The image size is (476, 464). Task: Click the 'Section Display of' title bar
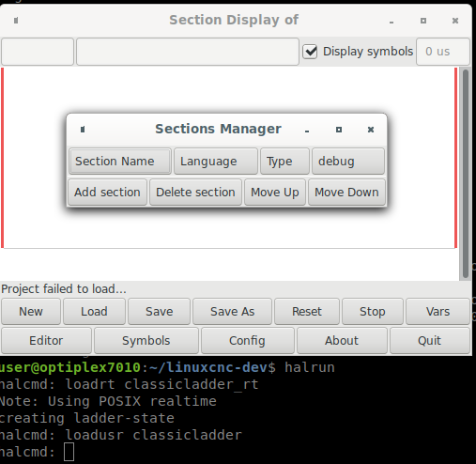tap(234, 20)
